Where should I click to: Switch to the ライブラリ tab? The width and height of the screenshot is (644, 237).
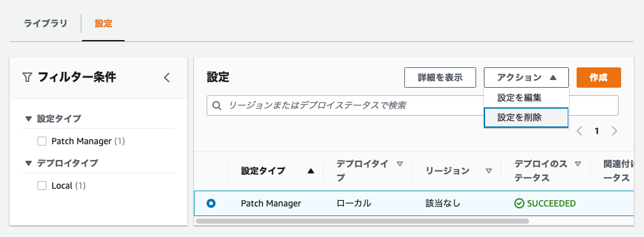(46, 24)
